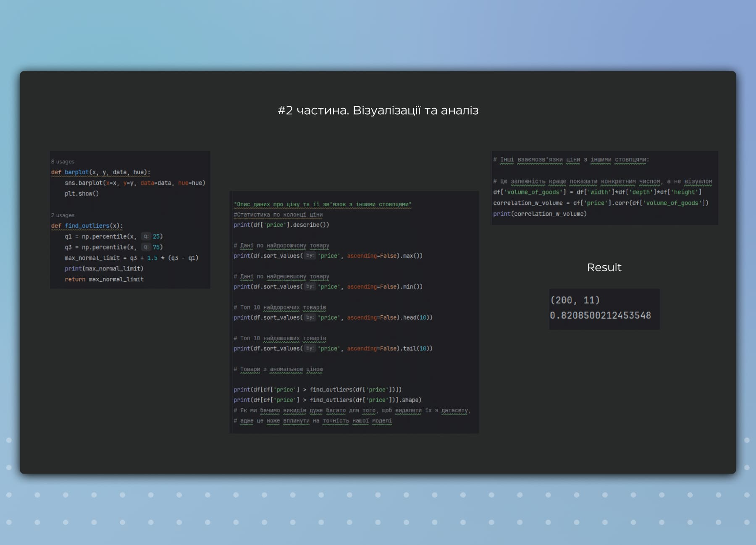
Task: Click the 'plt.show()' line
Action: click(x=81, y=194)
